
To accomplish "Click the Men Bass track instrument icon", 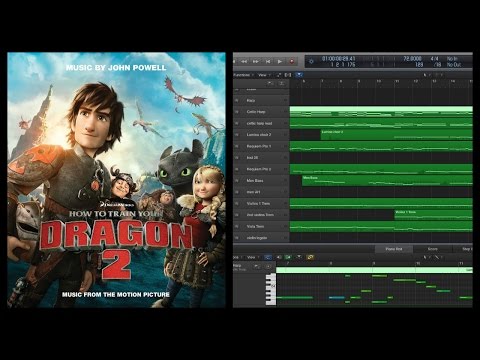I will click(237, 181).
